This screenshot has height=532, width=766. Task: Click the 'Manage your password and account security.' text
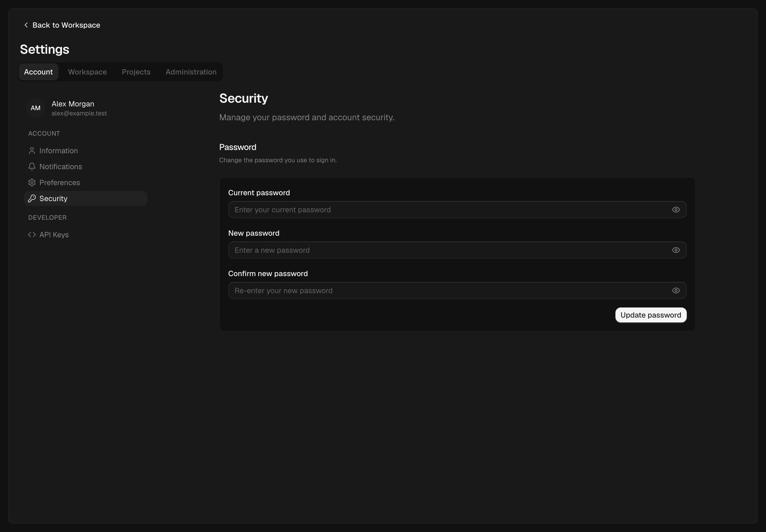(x=307, y=117)
